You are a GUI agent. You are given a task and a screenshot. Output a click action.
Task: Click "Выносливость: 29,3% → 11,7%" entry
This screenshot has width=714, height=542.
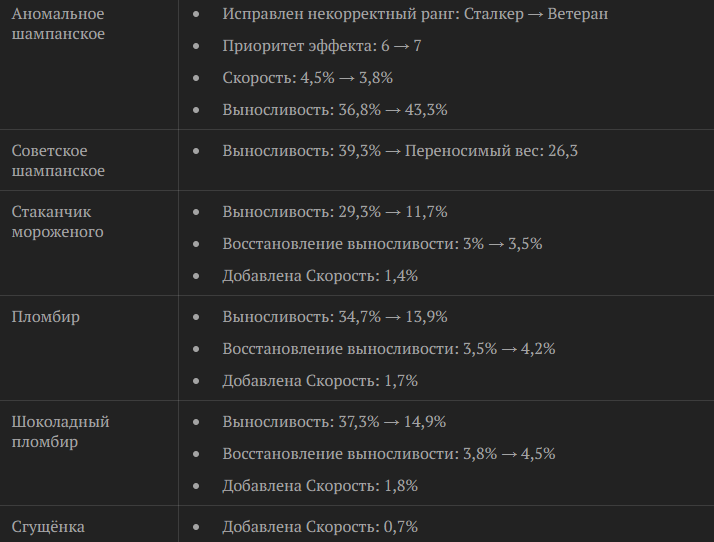point(334,212)
